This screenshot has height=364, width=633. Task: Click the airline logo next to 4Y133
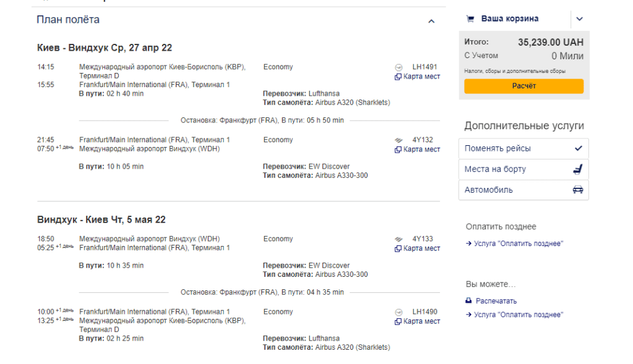click(398, 239)
